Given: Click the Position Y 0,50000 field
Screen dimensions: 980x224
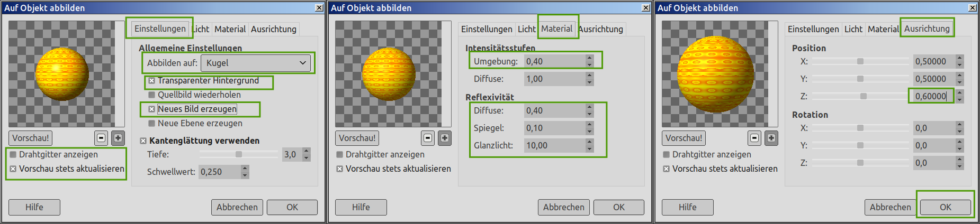Looking at the screenshot, I should point(934,79).
